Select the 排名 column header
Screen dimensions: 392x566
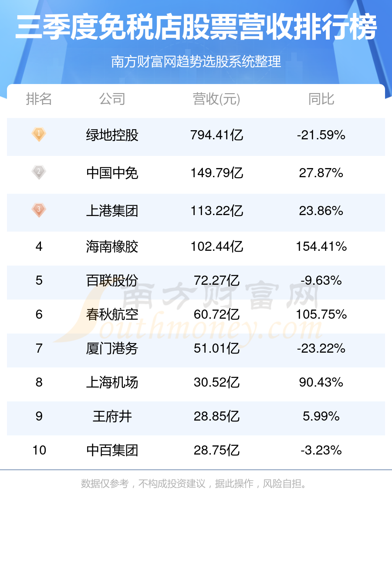(x=39, y=99)
